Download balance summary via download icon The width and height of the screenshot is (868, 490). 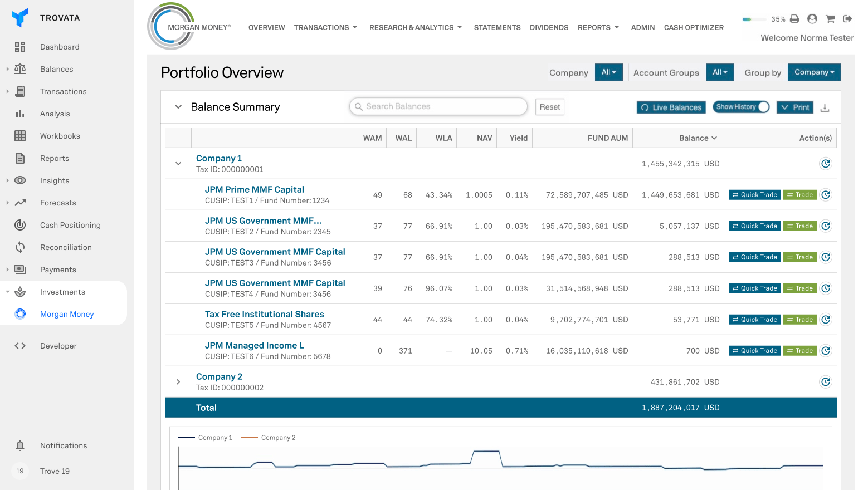[x=825, y=107]
